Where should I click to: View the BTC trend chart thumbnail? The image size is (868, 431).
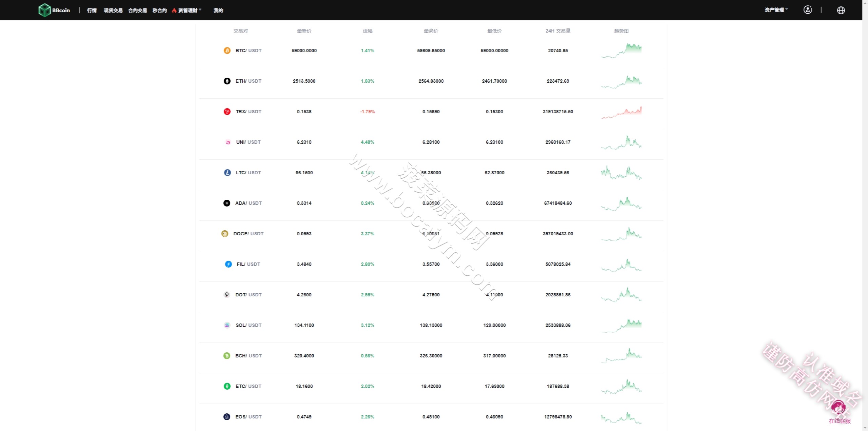tap(621, 51)
